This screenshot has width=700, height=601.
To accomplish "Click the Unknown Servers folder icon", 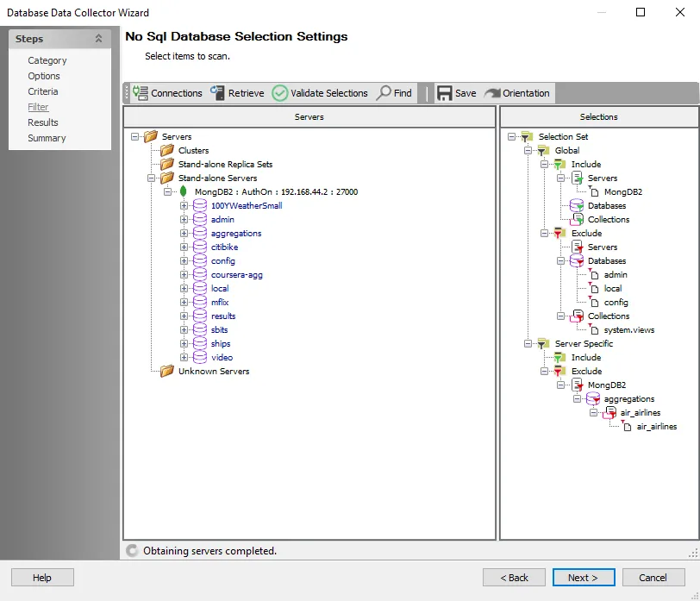I will coord(167,371).
